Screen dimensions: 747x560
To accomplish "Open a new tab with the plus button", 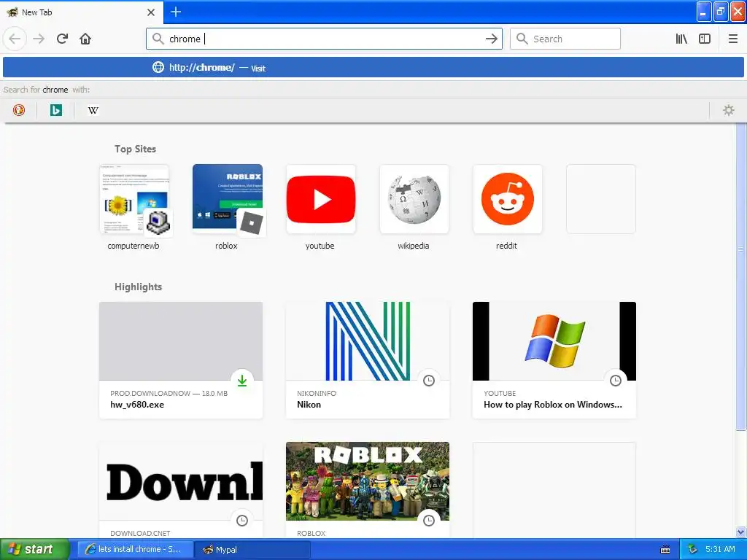I will click(176, 12).
